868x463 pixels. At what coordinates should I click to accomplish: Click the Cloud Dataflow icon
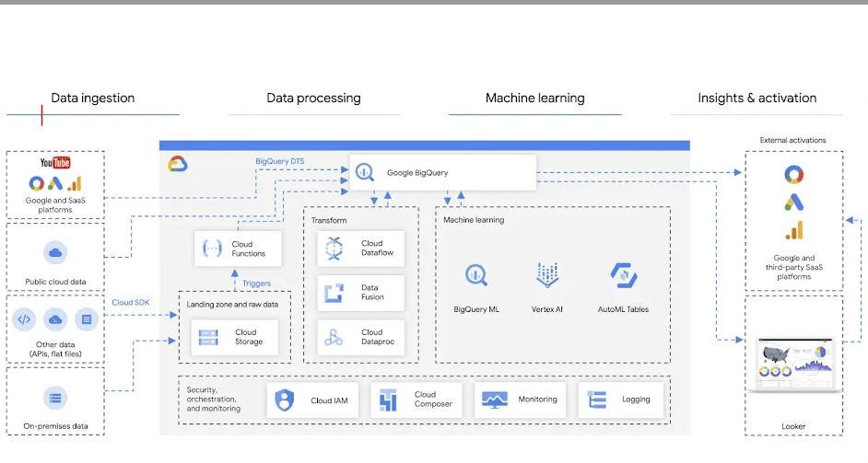click(x=334, y=249)
